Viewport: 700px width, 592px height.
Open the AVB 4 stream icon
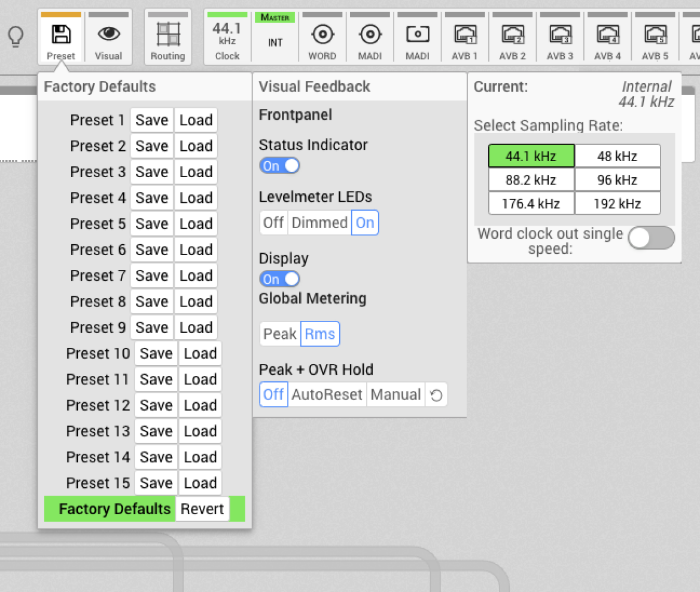click(608, 34)
